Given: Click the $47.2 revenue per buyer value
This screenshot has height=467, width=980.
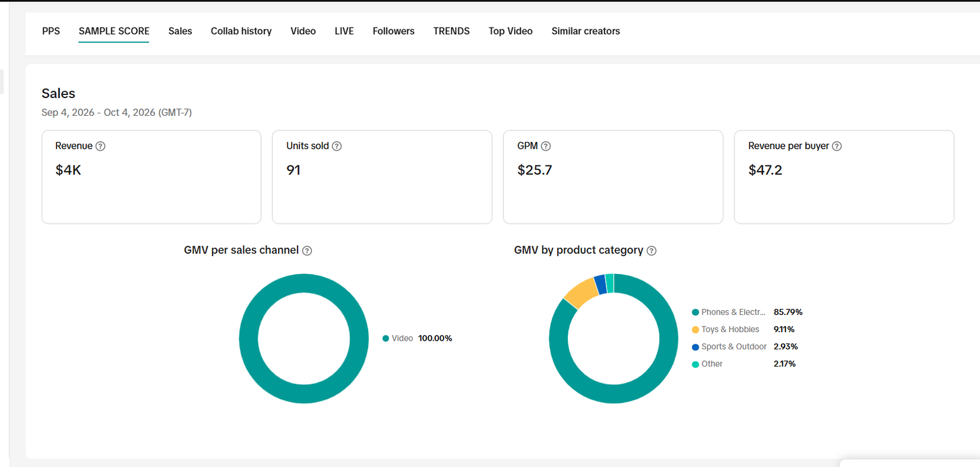Looking at the screenshot, I should click(x=765, y=170).
